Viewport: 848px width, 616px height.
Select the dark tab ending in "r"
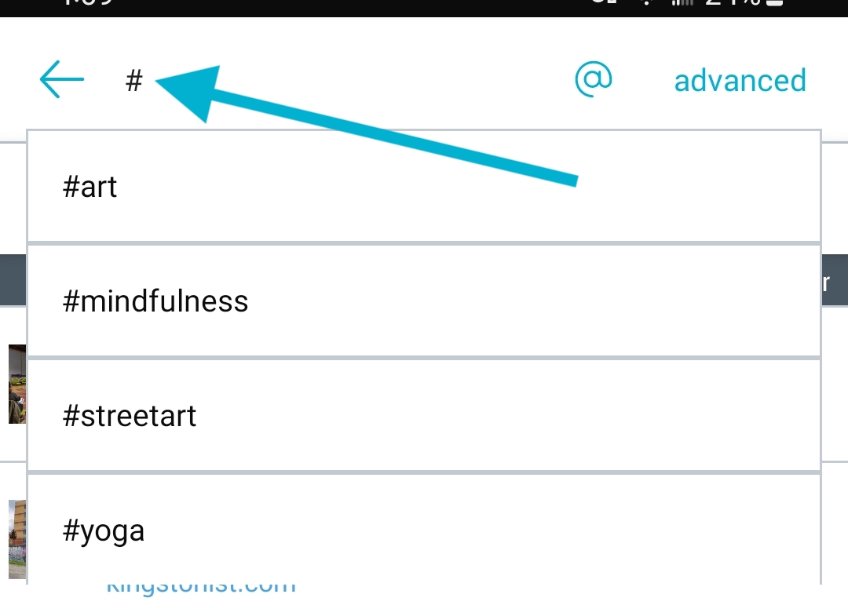[x=835, y=280]
